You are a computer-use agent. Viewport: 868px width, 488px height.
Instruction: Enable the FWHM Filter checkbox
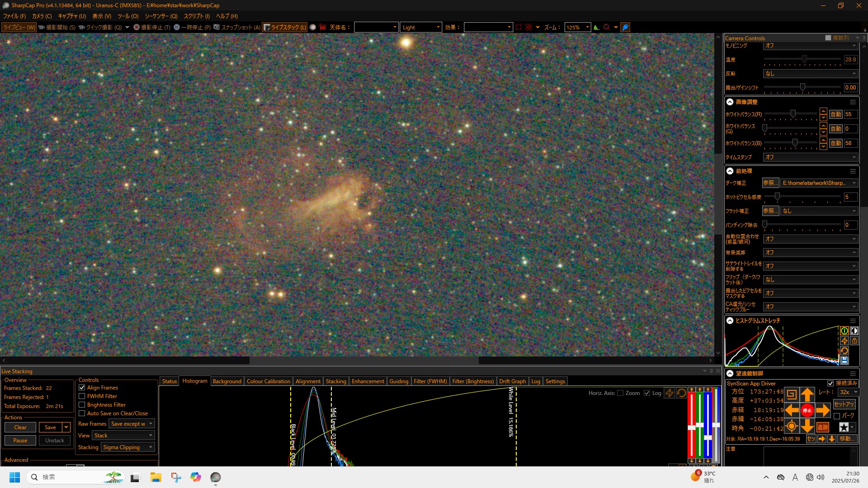pos(82,396)
